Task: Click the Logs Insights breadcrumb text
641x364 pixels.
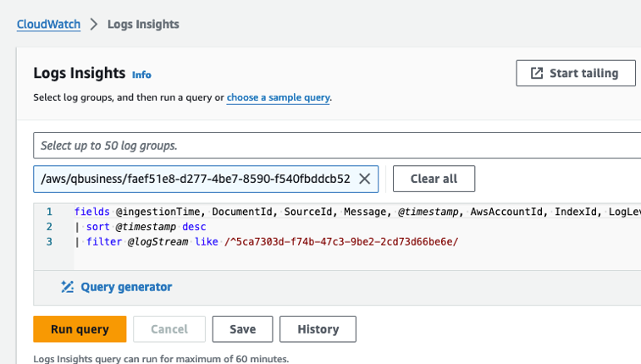Action: pos(143,25)
